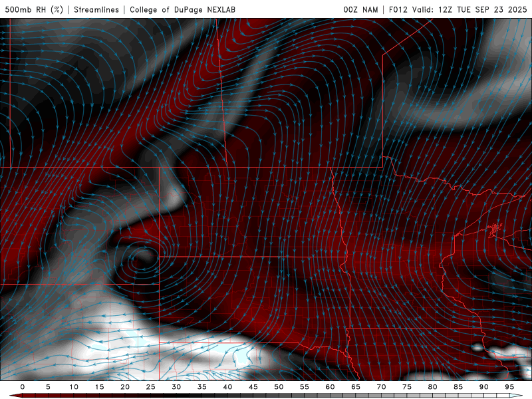Click the "95" value on the color scale

pos(509,387)
